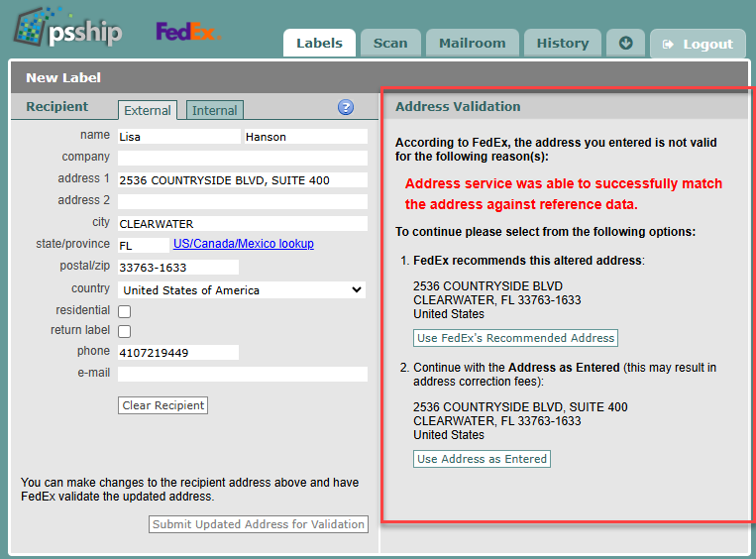Edit the phone field 4107219449

178,353
